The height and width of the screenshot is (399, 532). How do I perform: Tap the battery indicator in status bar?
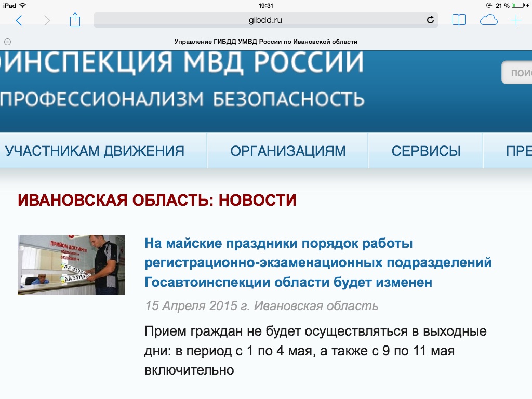519,5
